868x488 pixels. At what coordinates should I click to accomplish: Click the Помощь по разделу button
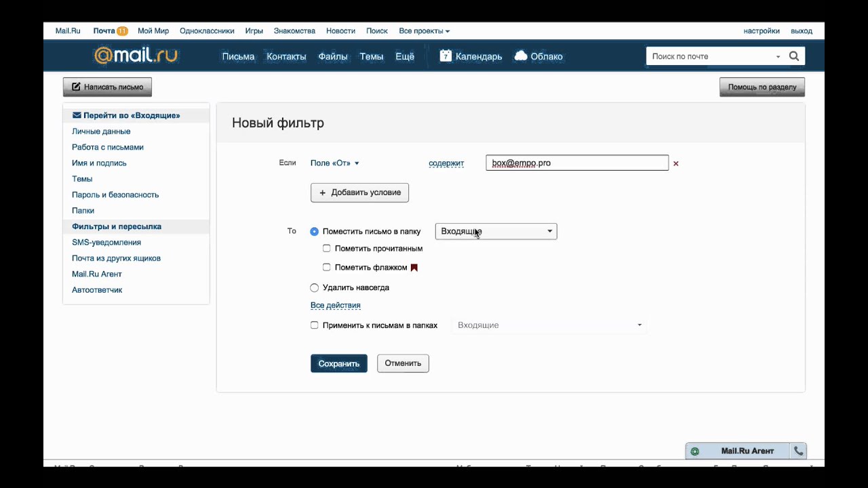(x=762, y=87)
